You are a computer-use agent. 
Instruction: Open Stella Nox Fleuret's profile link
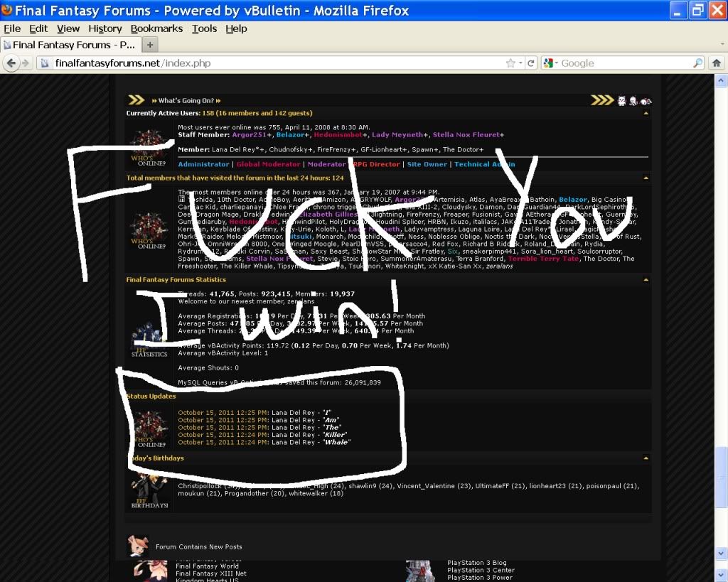pyautogui.click(x=468, y=135)
